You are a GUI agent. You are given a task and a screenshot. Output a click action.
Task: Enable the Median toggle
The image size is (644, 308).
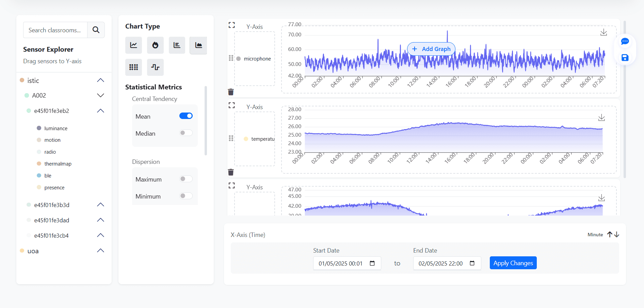tap(186, 133)
